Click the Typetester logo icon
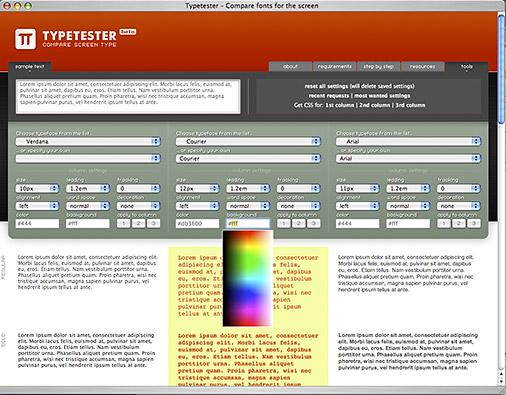The image size is (506, 395). pyautogui.click(x=25, y=39)
